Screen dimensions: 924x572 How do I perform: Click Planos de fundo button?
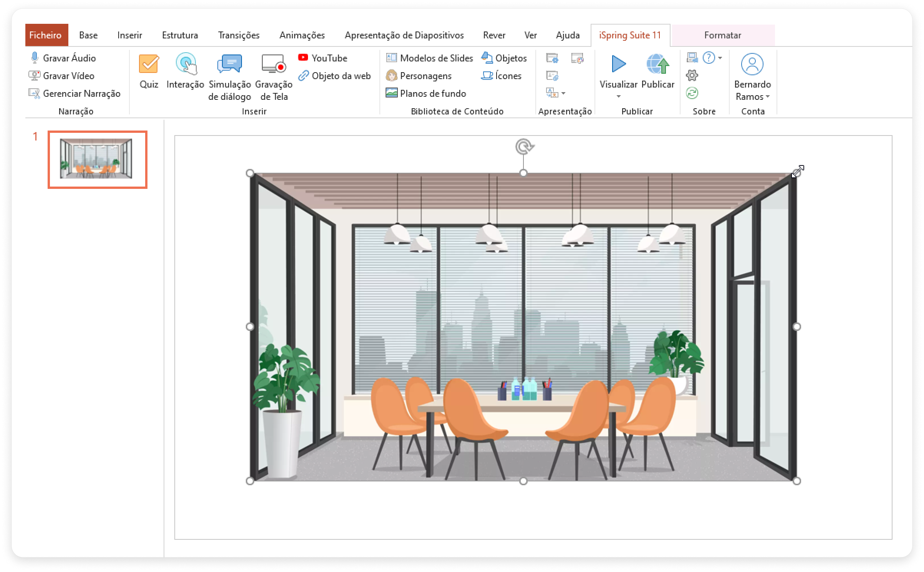coord(426,93)
